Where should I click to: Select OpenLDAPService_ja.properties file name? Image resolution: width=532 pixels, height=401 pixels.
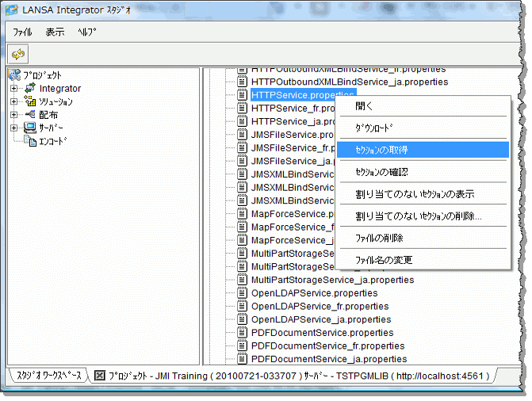[x=321, y=319]
